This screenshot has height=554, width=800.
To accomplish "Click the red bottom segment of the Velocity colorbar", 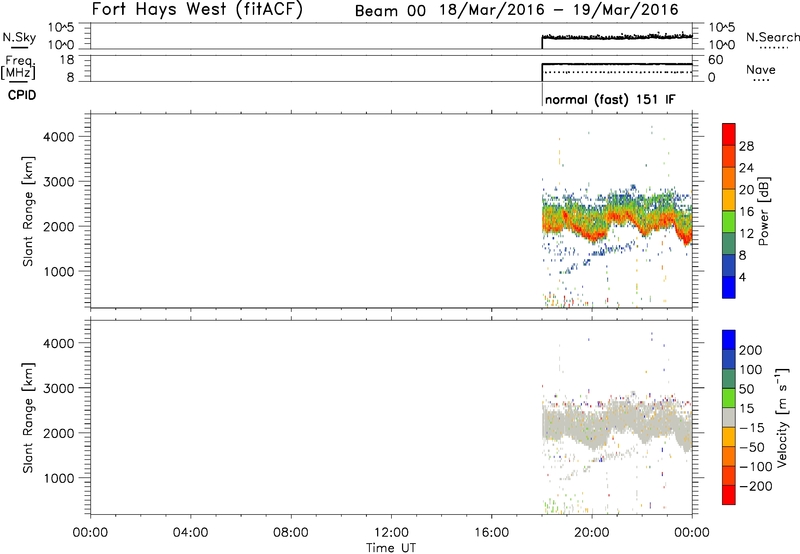I will pyautogui.click(x=729, y=495).
